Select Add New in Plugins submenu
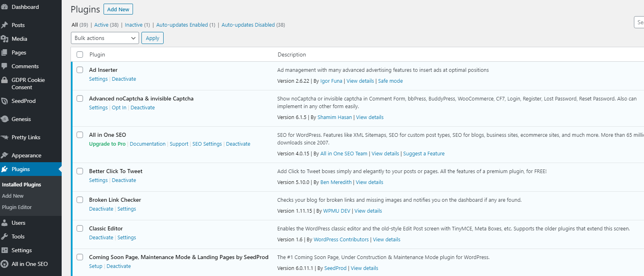This screenshot has width=644, height=276. pyautogui.click(x=13, y=196)
